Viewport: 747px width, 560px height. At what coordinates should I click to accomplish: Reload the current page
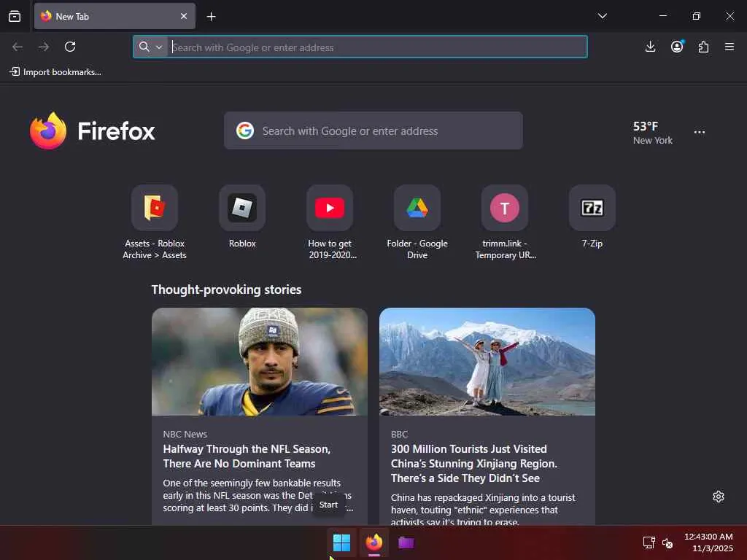click(x=70, y=47)
